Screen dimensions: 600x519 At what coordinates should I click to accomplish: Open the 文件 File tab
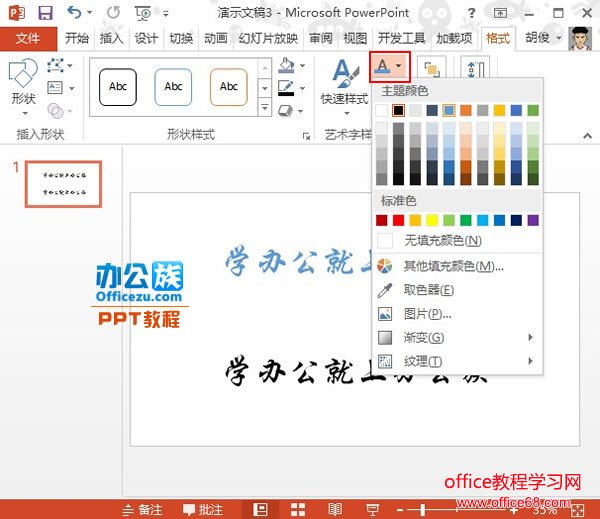coord(28,38)
